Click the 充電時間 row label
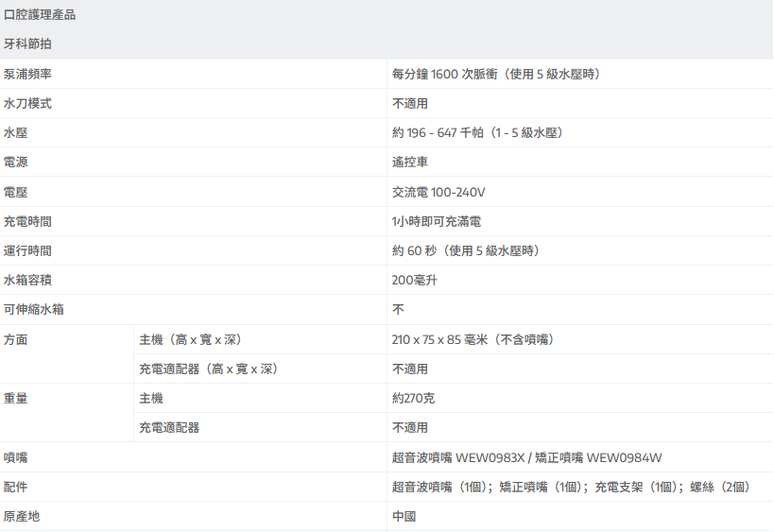Viewport: 774px width, 532px height. tap(27, 221)
